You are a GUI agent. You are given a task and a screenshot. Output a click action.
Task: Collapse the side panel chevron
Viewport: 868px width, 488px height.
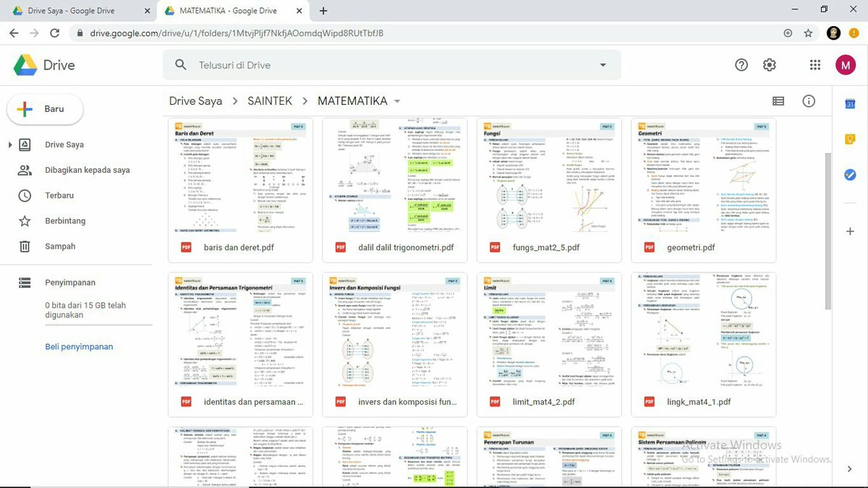click(851, 469)
